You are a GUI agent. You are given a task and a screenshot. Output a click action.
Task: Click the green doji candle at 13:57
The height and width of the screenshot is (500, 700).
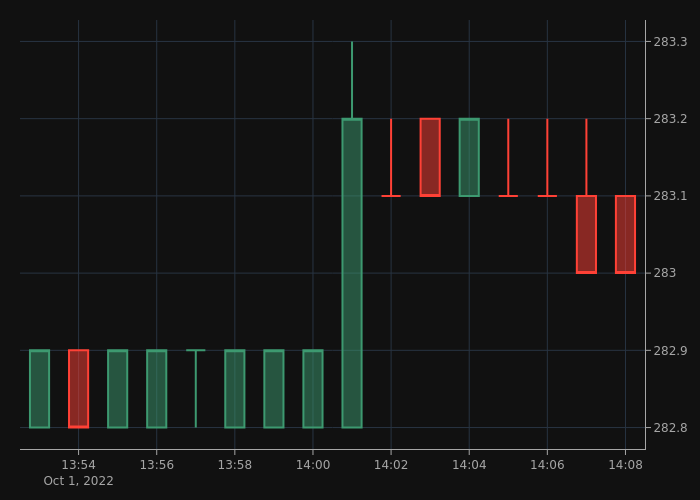(x=196, y=388)
